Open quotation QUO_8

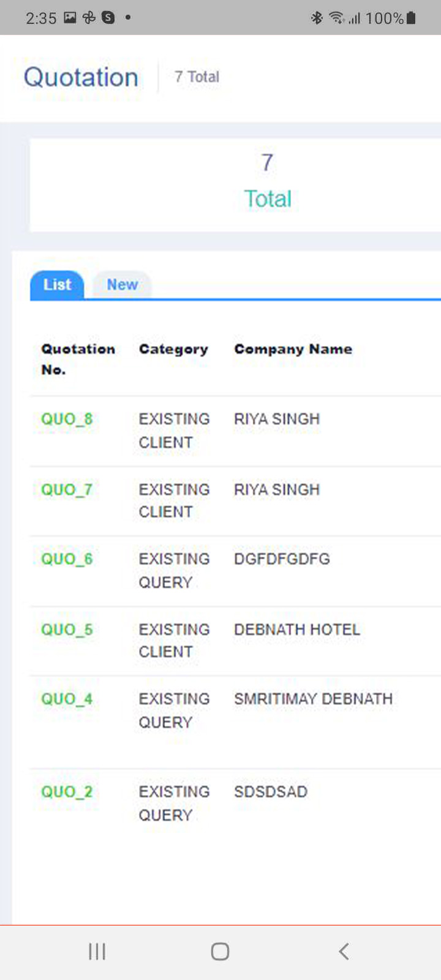(67, 420)
